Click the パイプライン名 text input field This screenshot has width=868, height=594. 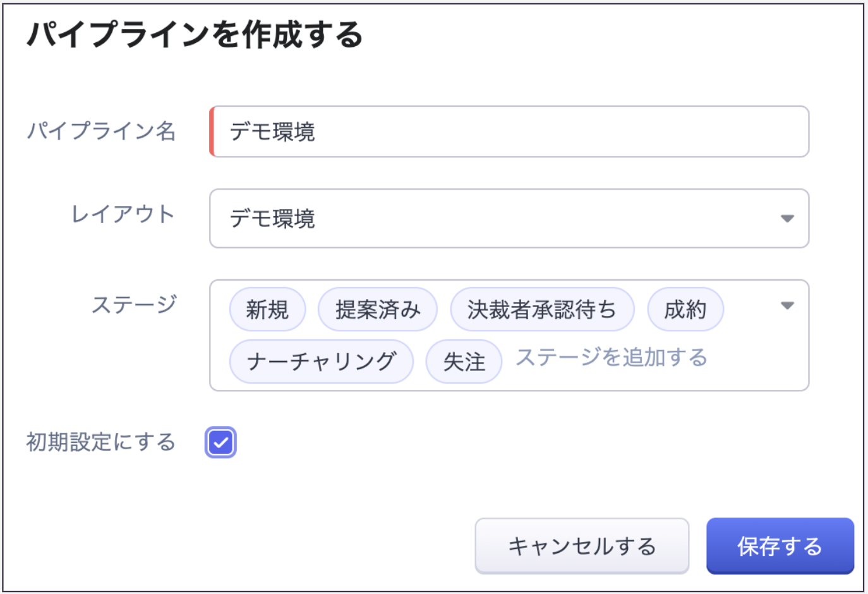point(509,131)
